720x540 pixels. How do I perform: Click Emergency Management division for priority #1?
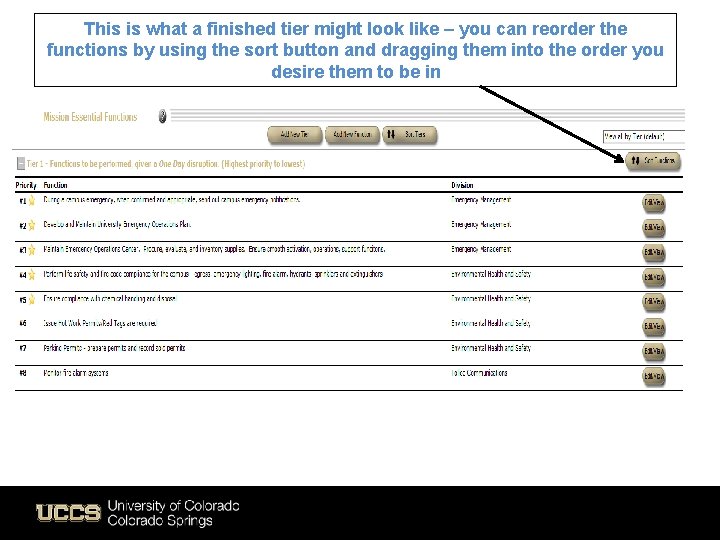tap(481, 200)
